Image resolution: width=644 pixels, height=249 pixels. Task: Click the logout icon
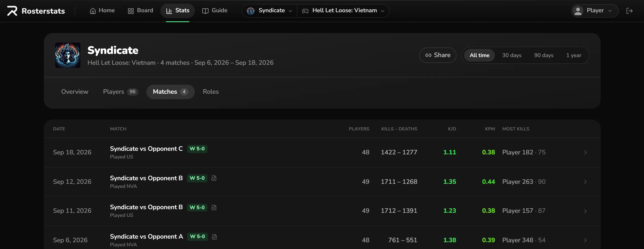pyautogui.click(x=629, y=11)
